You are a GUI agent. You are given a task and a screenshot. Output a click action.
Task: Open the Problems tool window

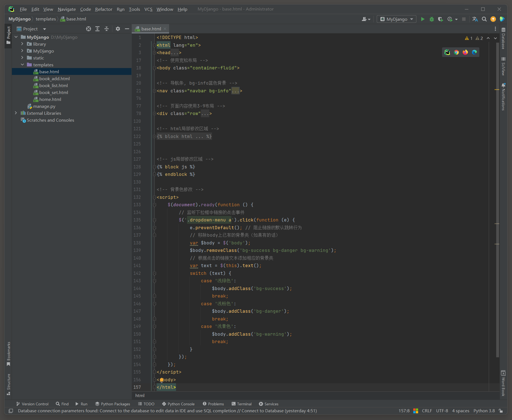pyautogui.click(x=213, y=404)
